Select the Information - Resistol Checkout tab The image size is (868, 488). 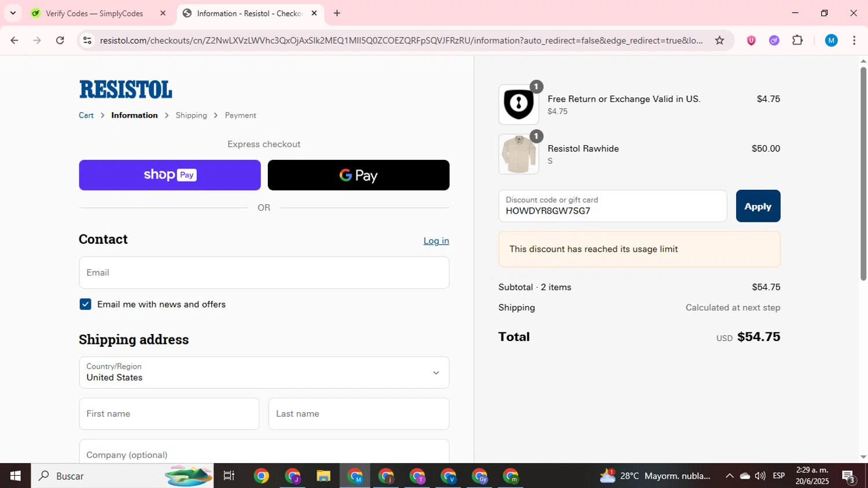[x=250, y=13]
